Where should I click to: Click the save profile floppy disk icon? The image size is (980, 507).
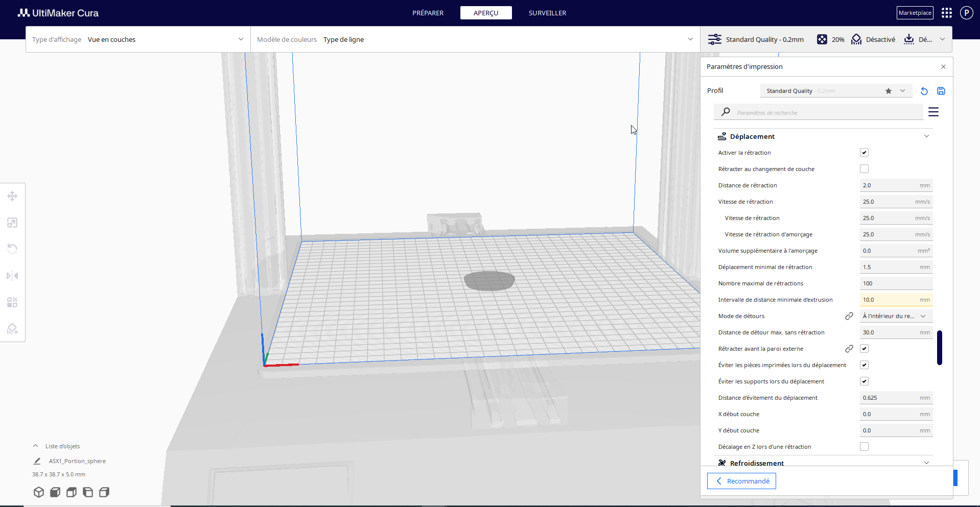point(941,91)
